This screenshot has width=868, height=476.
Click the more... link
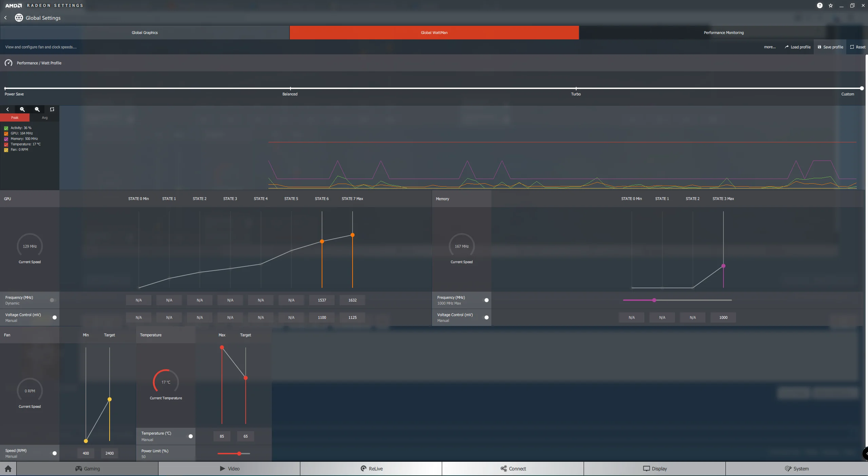tap(770, 47)
